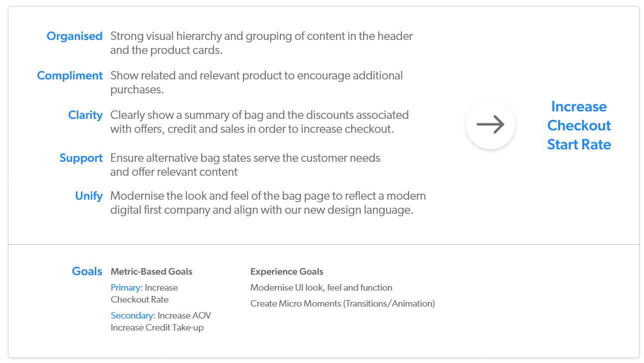Screen dimensions: 644x363
Task: Select the Metric-Based Goals heading
Action: click(x=151, y=272)
